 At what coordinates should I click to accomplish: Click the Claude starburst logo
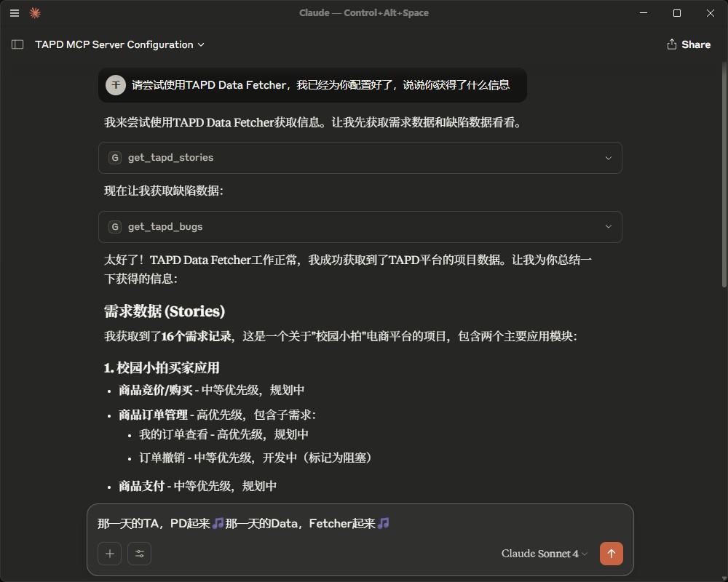click(x=34, y=12)
